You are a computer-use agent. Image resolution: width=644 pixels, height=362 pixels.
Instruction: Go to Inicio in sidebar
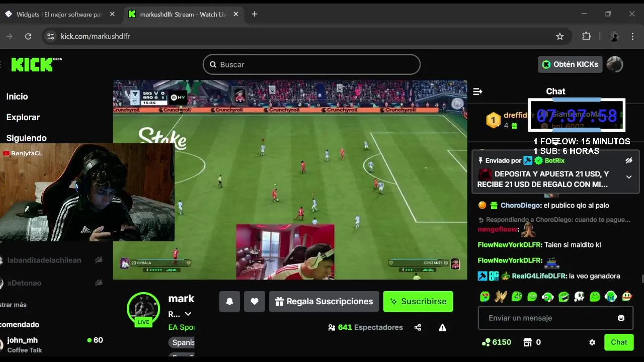pos(17,97)
